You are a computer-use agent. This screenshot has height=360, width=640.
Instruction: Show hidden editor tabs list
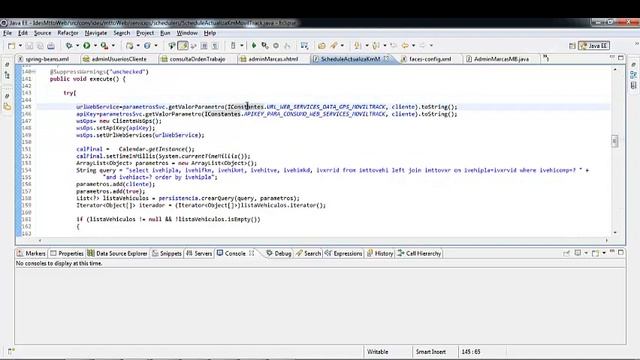tap(546, 59)
